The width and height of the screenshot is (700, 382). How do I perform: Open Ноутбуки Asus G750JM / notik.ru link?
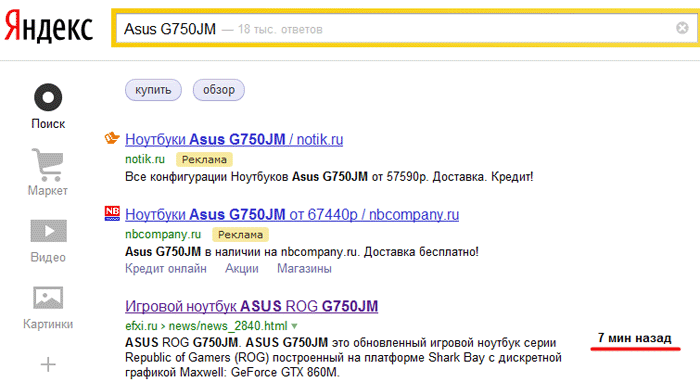(x=234, y=139)
